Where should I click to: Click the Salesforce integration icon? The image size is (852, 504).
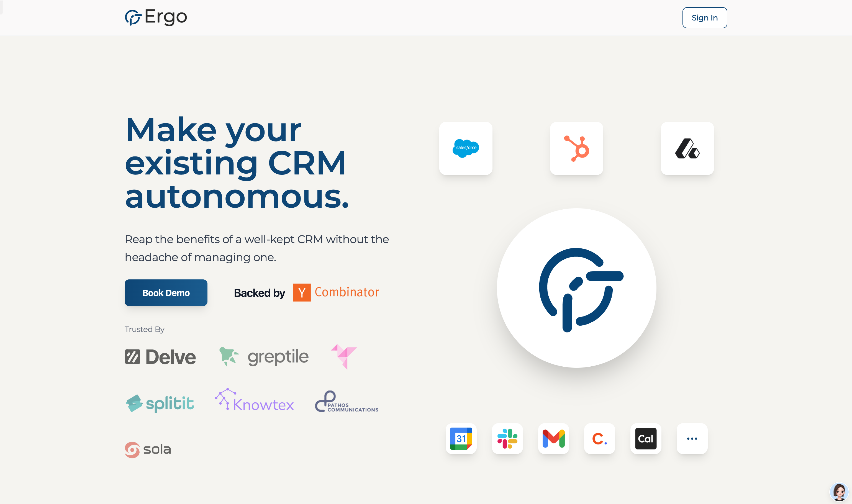coord(465,148)
